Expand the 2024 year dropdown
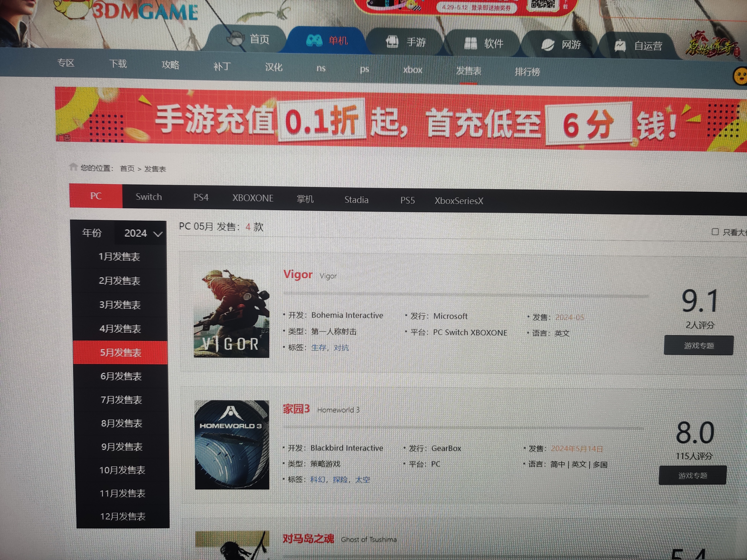Screen dimensions: 747x560 [140, 233]
